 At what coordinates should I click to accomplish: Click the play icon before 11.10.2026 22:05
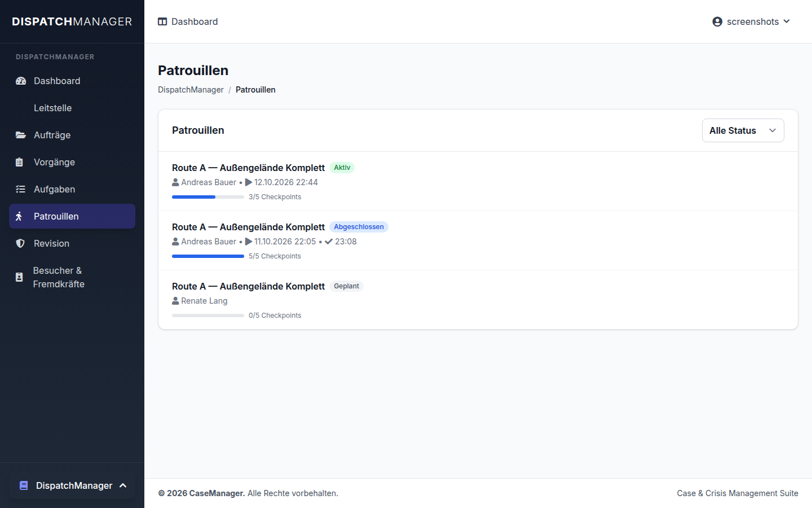249,242
